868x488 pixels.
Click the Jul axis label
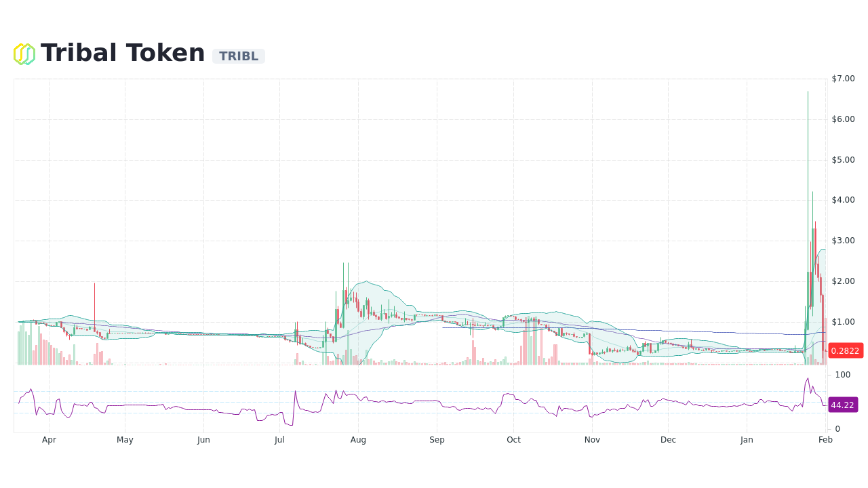tap(279, 439)
